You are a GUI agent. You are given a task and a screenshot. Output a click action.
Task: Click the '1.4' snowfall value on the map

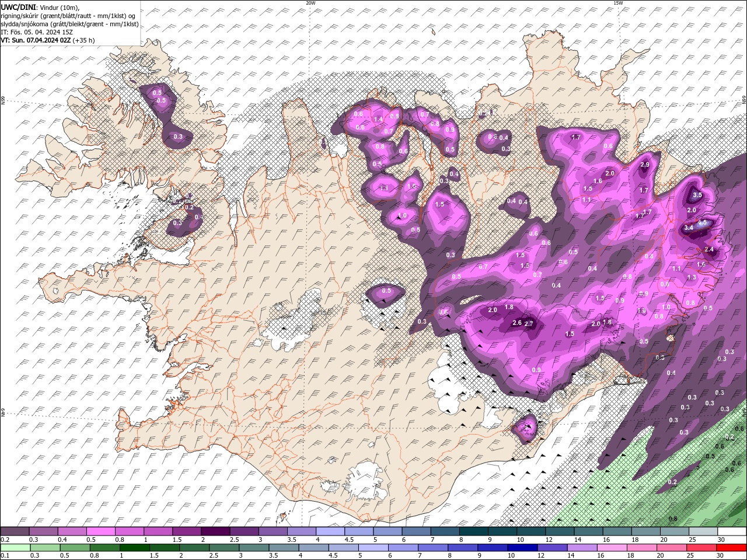378,119
